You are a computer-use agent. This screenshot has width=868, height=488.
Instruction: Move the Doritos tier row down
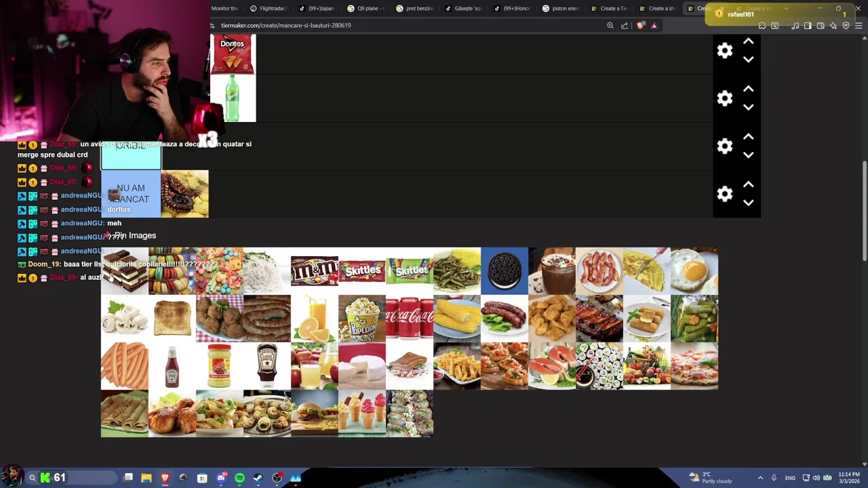coord(748,60)
